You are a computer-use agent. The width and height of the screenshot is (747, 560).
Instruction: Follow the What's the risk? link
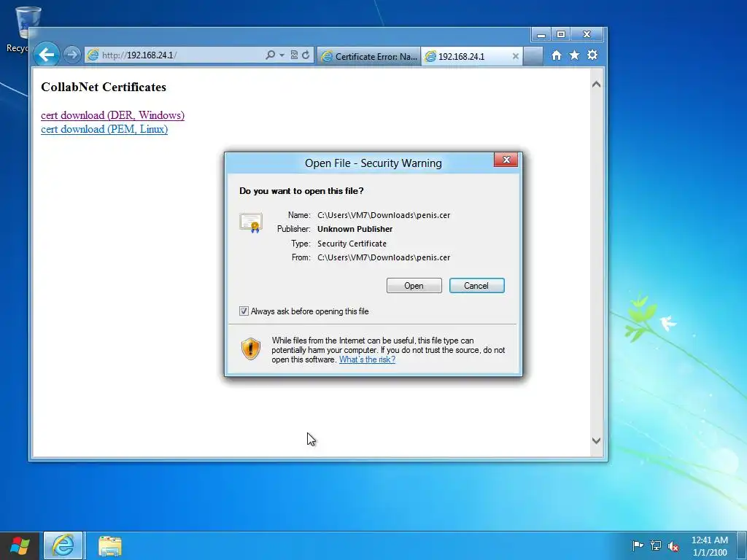(x=367, y=359)
